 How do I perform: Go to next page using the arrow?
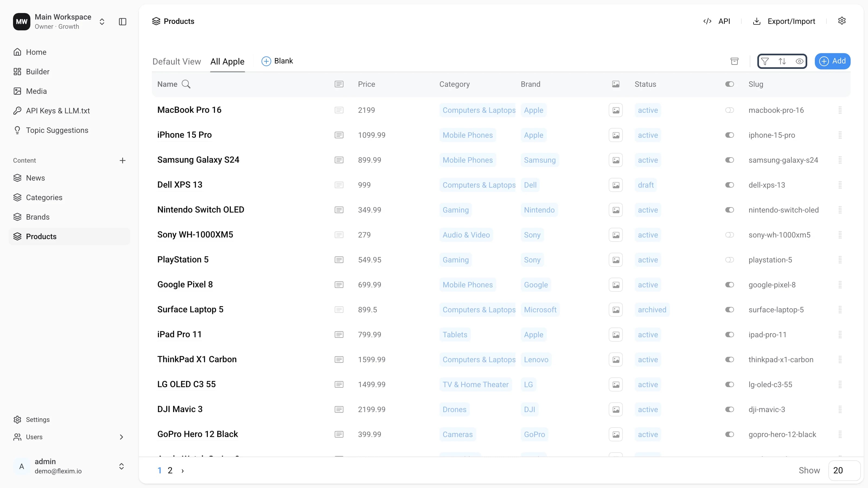click(x=183, y=470)
